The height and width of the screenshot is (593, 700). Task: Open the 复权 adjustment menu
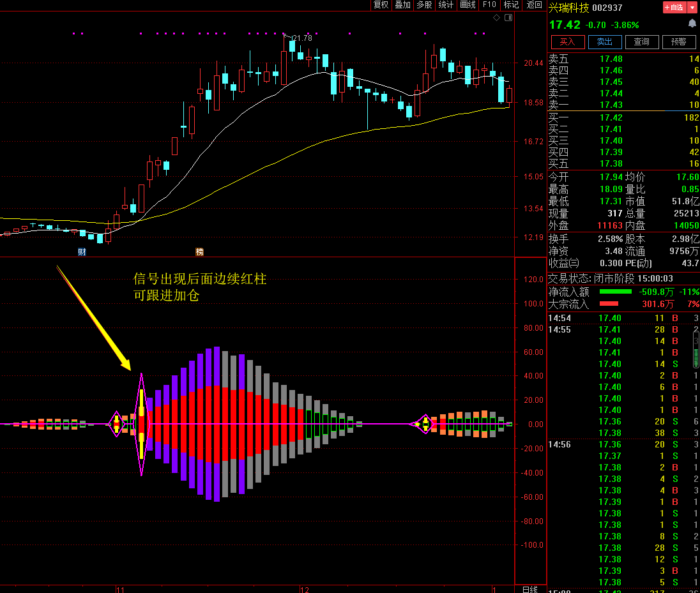[381, 5]
